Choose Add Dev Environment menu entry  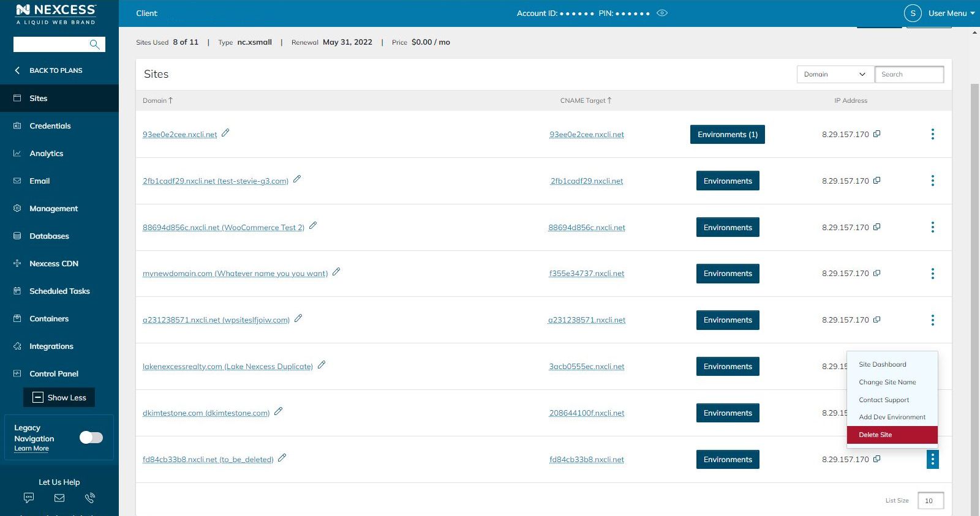click(x=892, y=417)
